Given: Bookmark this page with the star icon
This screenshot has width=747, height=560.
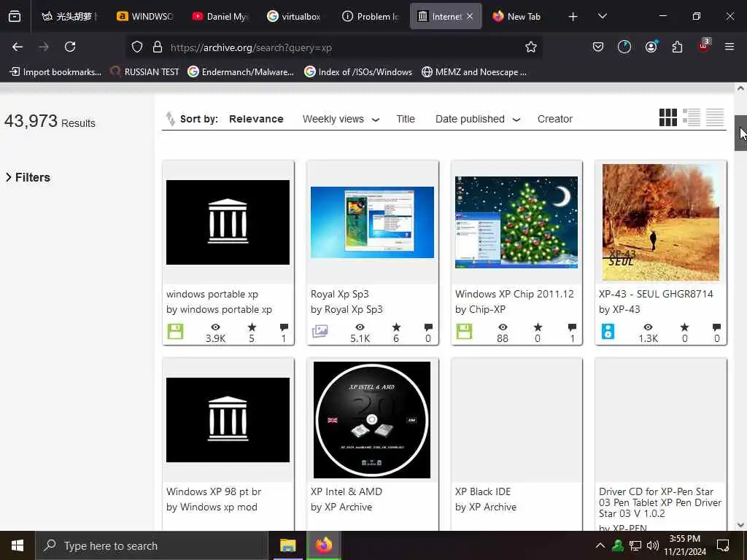Looking at the screenshot, I should click(531, 47).
